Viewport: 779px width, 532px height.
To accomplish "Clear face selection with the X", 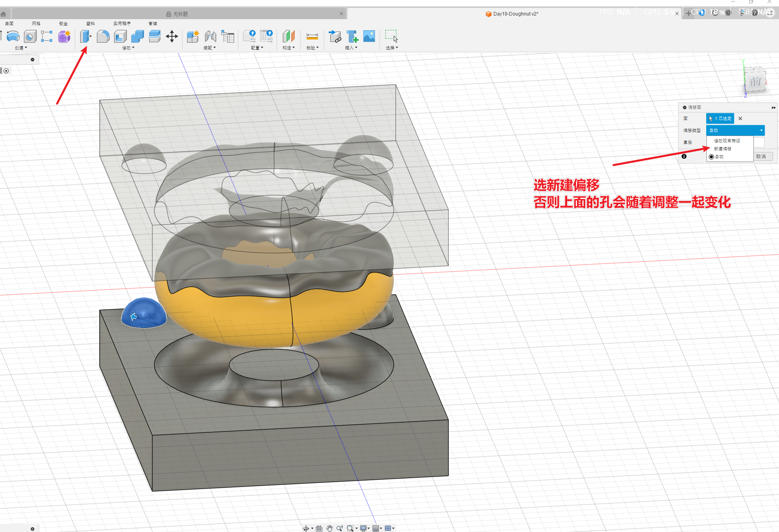I will coord(740,118).
